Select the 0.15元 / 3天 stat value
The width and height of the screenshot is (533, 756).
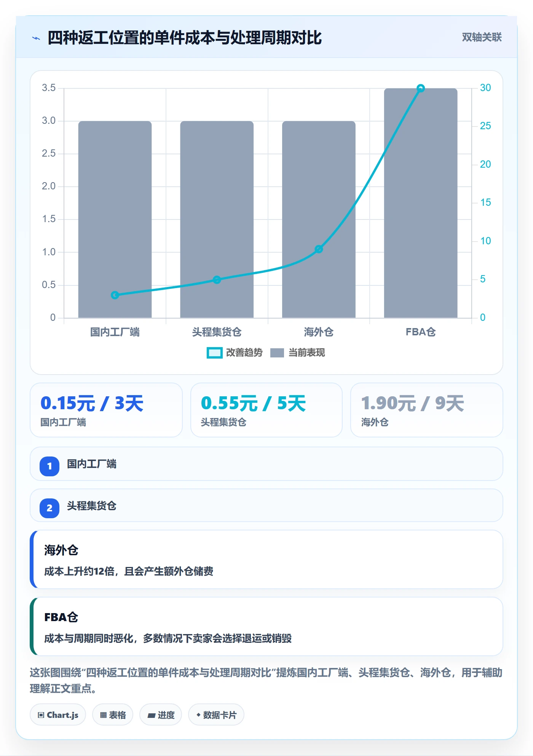pyautogui.click(x=92, y=403)
